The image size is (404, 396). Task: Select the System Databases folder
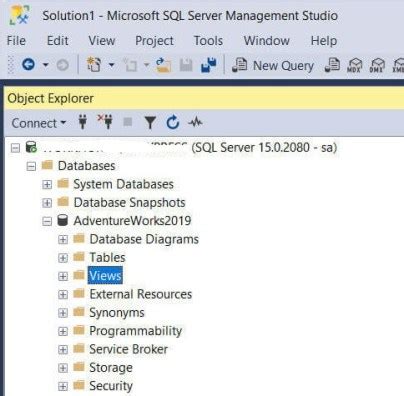pyautogui.click(x=123, y=184)
